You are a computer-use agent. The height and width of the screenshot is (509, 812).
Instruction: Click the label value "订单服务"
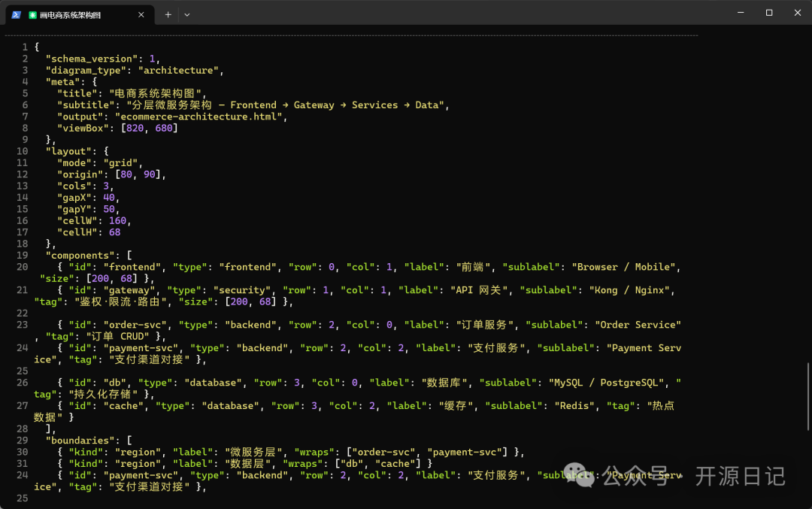(x=484, y=325)
